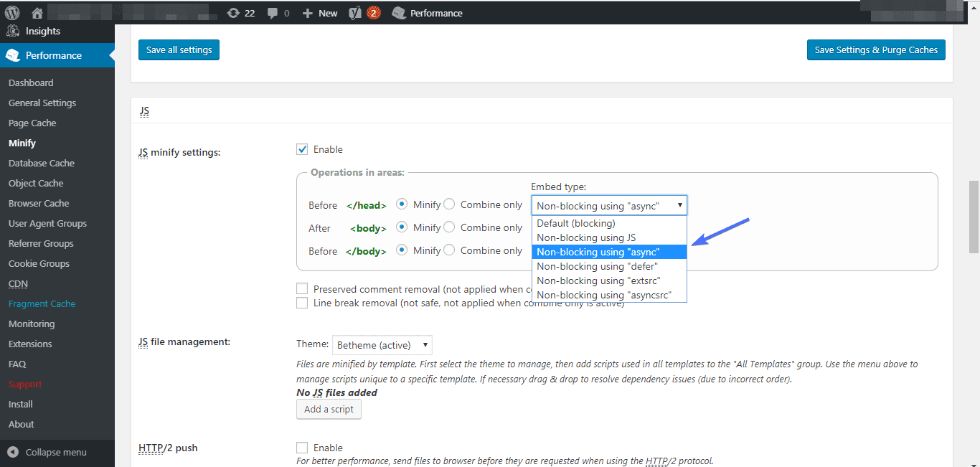Go to Page Cache settings
Image resolution: width=980 pixels, height=467 pixels.
[x=32, y=123]
